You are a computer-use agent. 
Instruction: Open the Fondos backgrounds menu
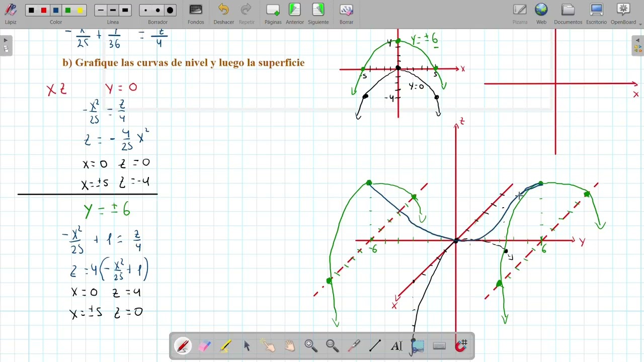(196, 14)
